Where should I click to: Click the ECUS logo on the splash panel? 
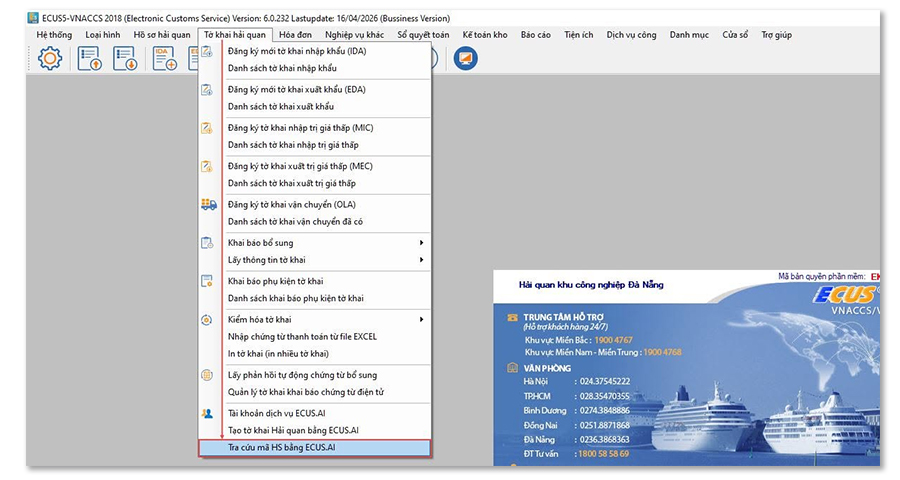click(x=846, y=295)
